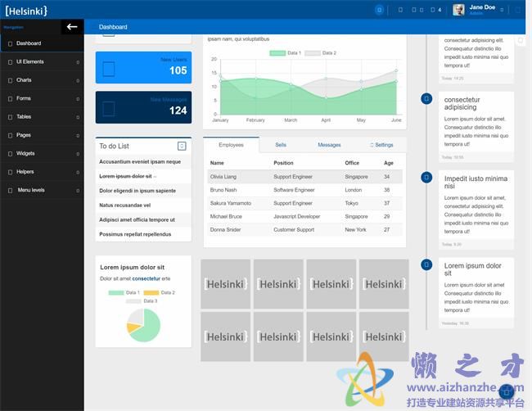This screenshot has height=411, width=532.
Task: Check 'Accusantium eveniet ipsam neque' task
Action: 143,162
